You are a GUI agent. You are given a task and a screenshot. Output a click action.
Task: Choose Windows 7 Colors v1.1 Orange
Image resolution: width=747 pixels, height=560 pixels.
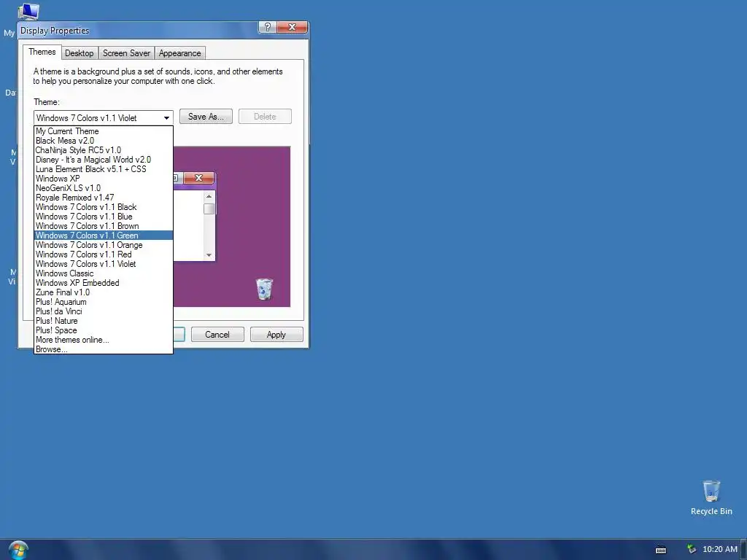click(104, 245)
